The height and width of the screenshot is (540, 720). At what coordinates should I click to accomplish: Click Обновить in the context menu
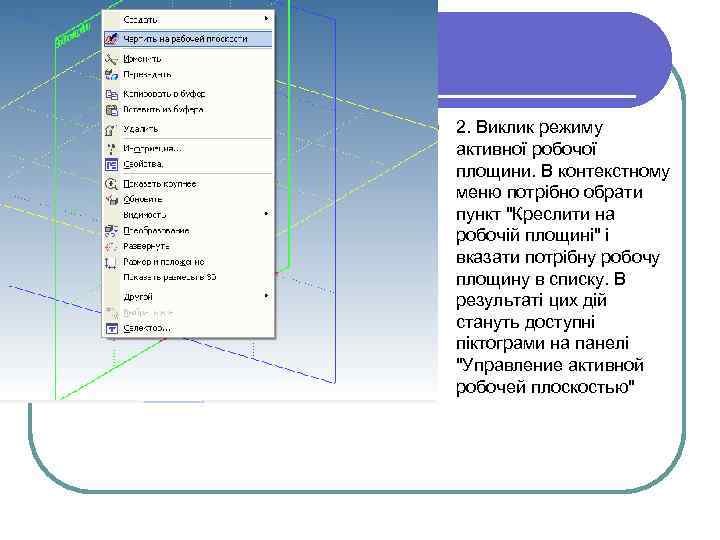[x=188, y=199]
